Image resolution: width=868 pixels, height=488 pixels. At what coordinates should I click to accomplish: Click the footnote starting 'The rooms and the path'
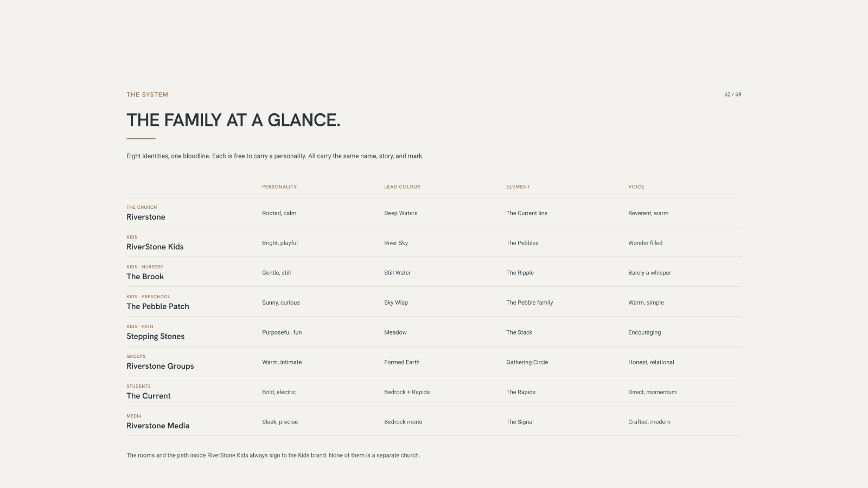point(273,455)
